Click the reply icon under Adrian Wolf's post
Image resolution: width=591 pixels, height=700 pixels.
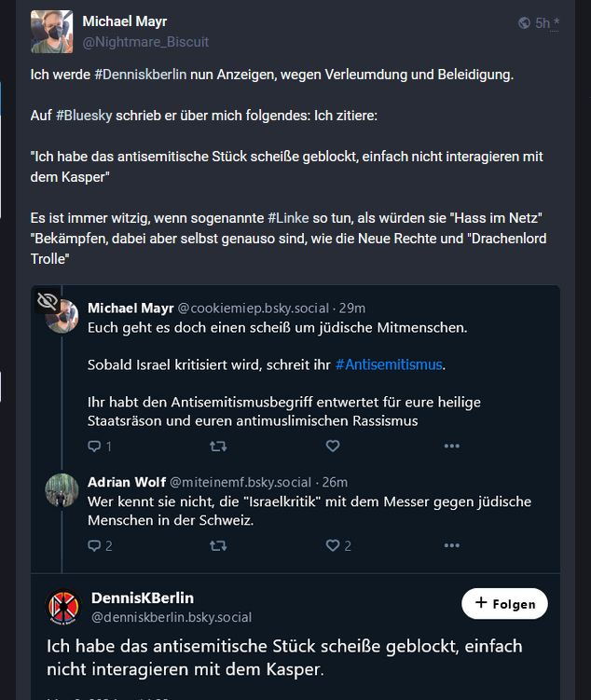(x=93, y=545)
